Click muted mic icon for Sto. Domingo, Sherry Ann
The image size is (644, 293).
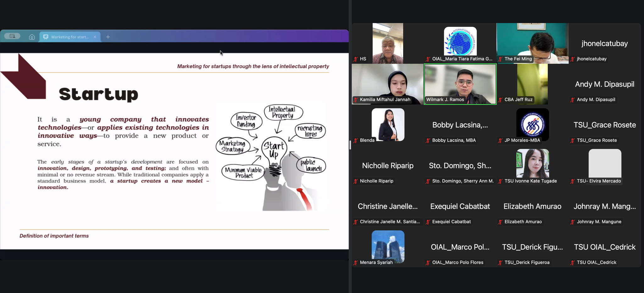[428, 181]
